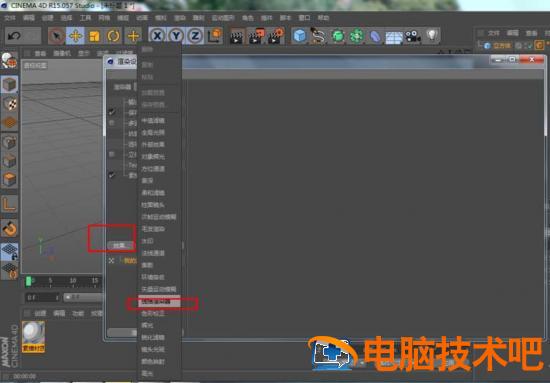Toggle the Z axis lock
This screenshot has height=383, width=550.
(x=195, y=36)
